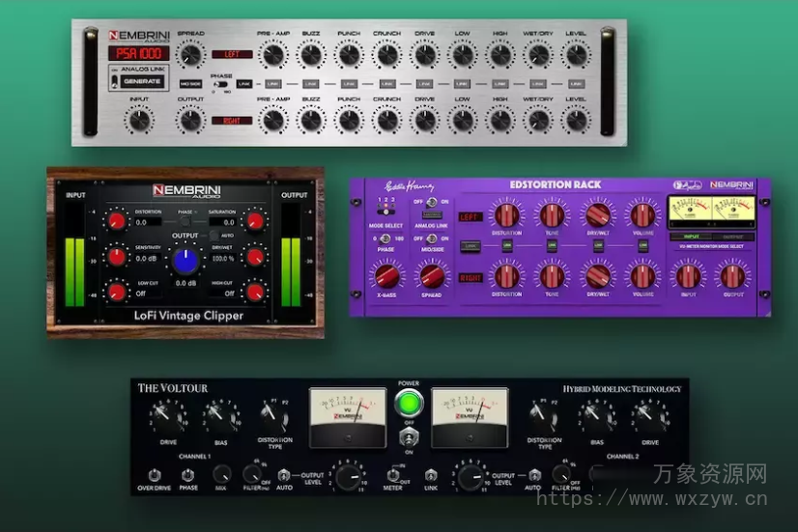
Task: Flip the Power toggle switch on The Voltour
Action: [409, 436]
